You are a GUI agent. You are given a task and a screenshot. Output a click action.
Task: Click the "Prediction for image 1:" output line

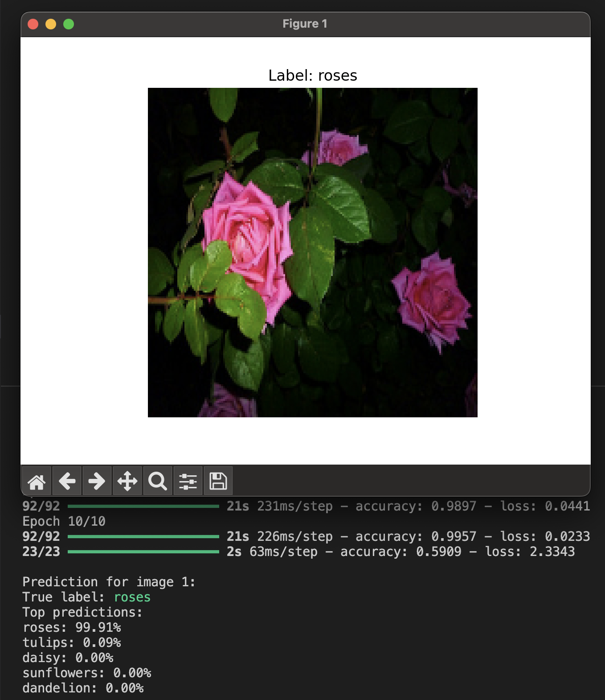click(109, 582)
